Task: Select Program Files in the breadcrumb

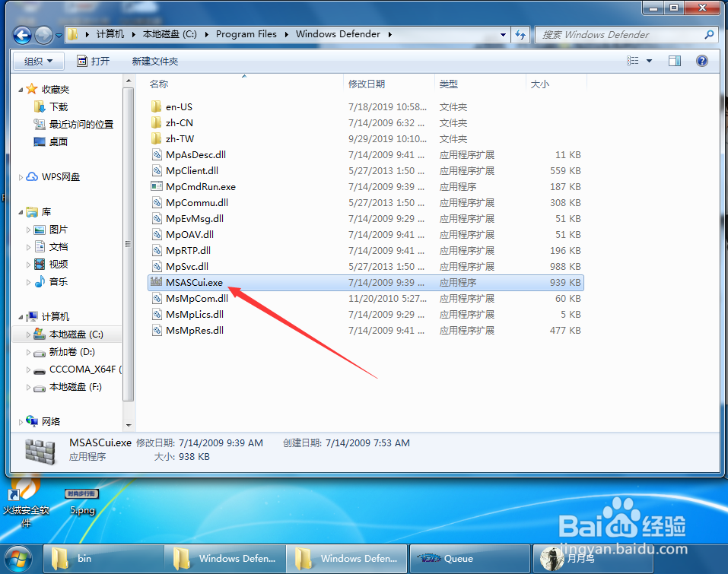Action: pyautogui.click(x=246, y=34)
